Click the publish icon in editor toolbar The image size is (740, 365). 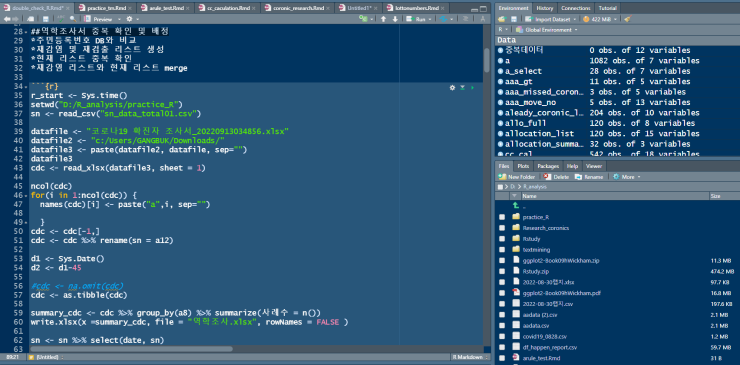443,19
